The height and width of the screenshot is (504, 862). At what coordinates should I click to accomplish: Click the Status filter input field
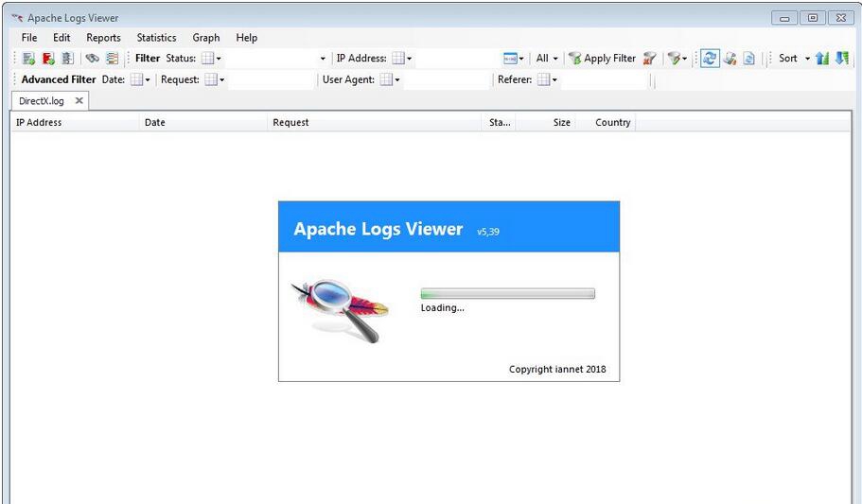tap(275, 59)
